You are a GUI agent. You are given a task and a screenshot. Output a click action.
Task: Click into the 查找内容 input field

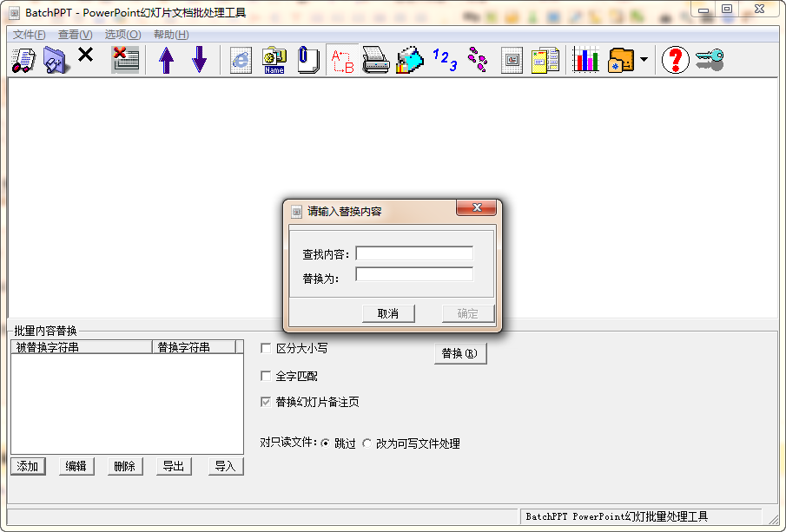[414, 253]
